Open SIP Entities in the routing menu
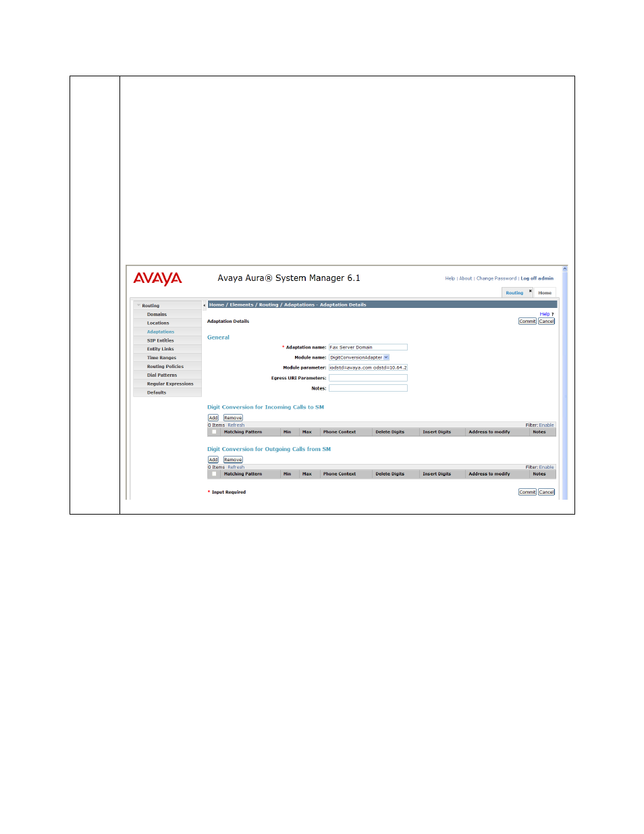 tap(161, 340)
